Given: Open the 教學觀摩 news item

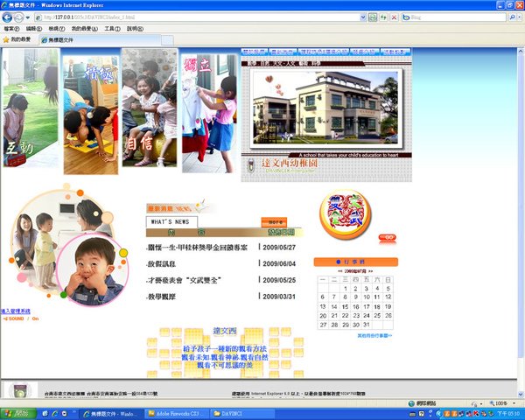Looking at the screenshot, I should [x=161, y=297].
